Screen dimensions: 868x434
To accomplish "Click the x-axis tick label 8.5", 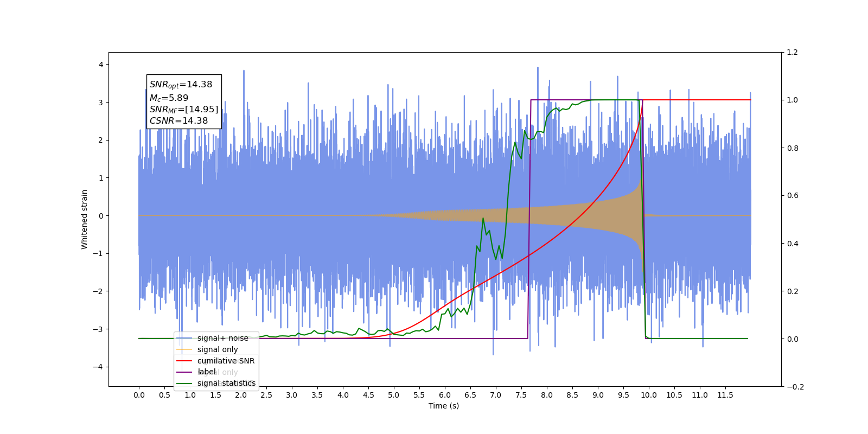I will click(572, 395).
